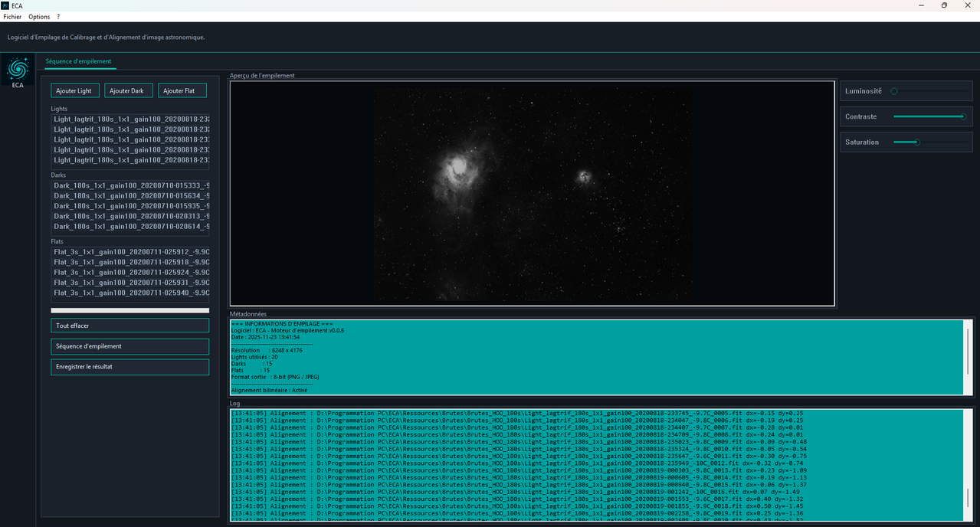Click the Ajouter Dark button
Image resolution: width=980 pixels, height=527 pixels.
[128, 90]
